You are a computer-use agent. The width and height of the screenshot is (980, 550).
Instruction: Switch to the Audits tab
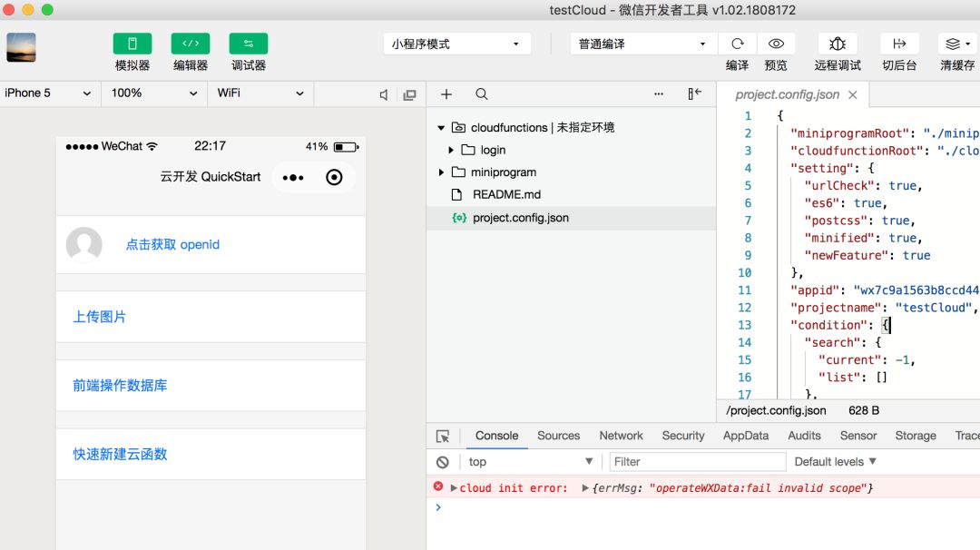(x=804, y=436)
